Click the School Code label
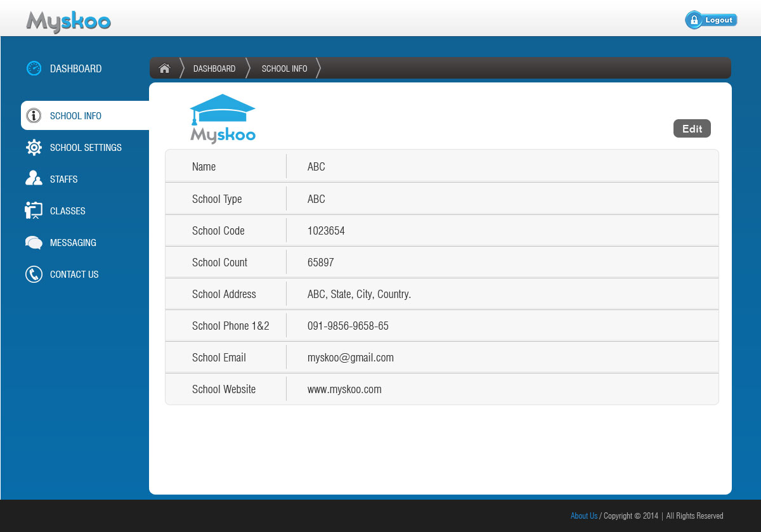761x532 pixels. click(218, 231)
